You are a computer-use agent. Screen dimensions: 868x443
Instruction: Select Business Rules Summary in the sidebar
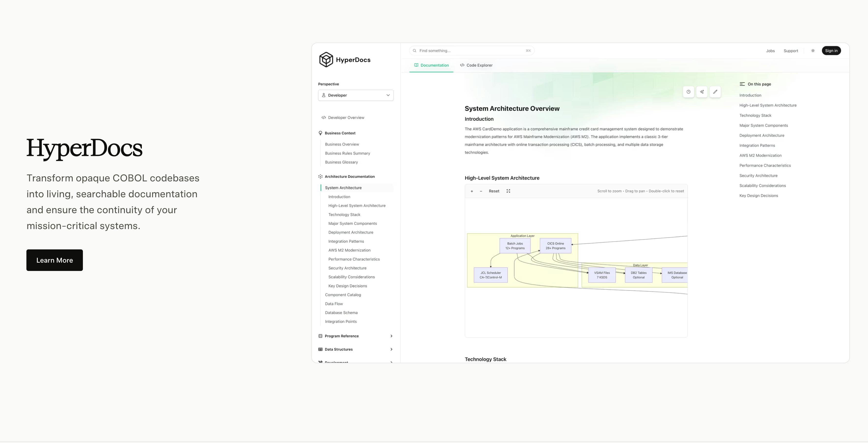(347, 153)
